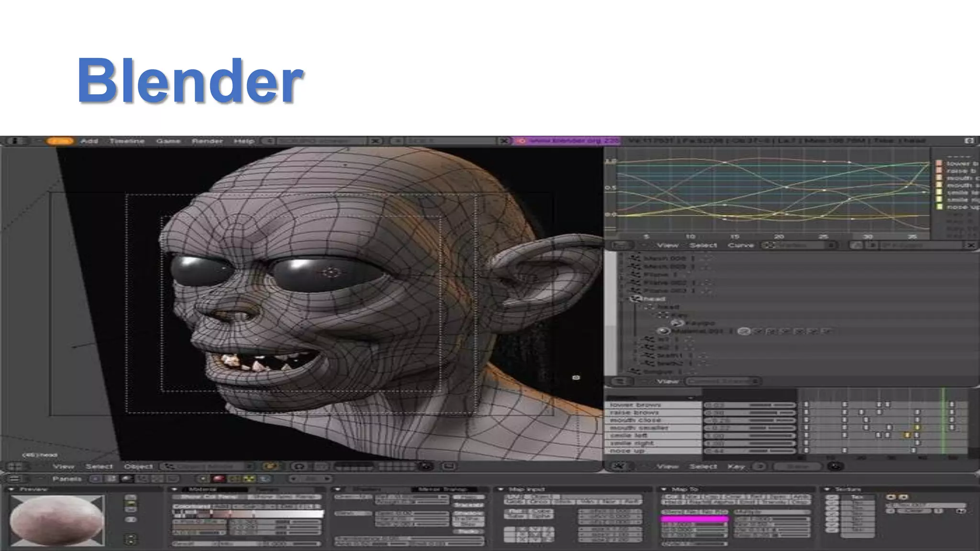This screenshot has height=551, width=980.
Task: Click the raise brows value slider
Action: pyautogui.click(x=749, y=412)
